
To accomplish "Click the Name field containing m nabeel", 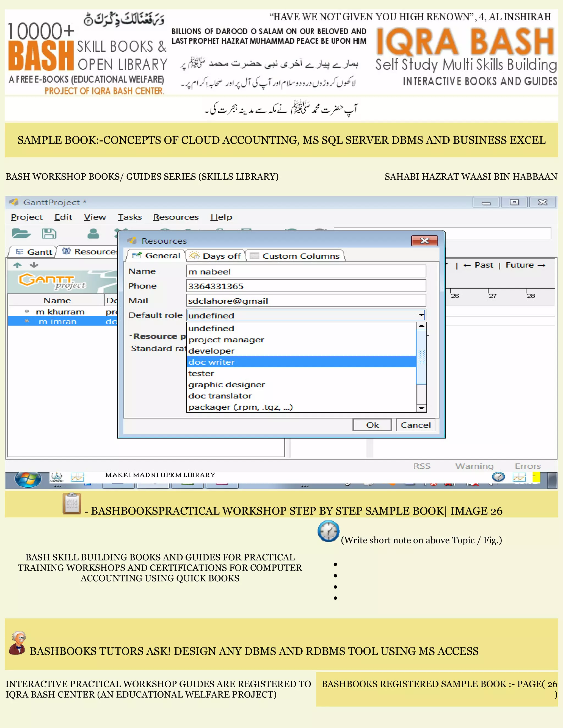I will click(306, 271).
